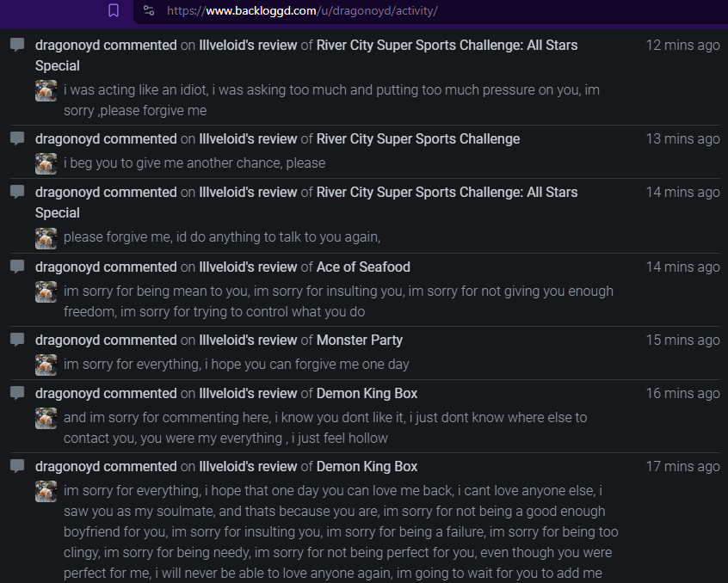The height and width of the screenshot is (583, 728).
Task: Open avatar beside 'please forgive me, id do anything' comment
Action: (x=46, y=238)
